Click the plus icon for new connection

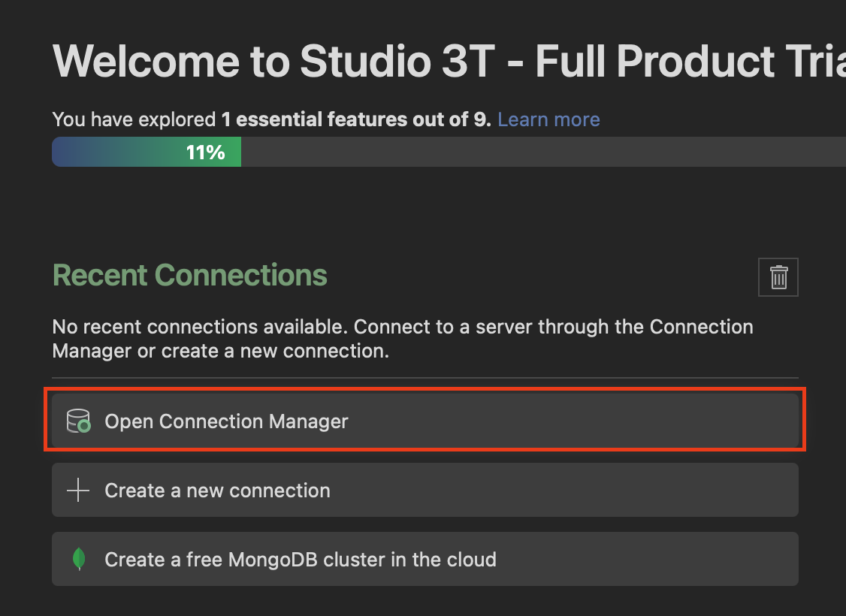(78, 491)
